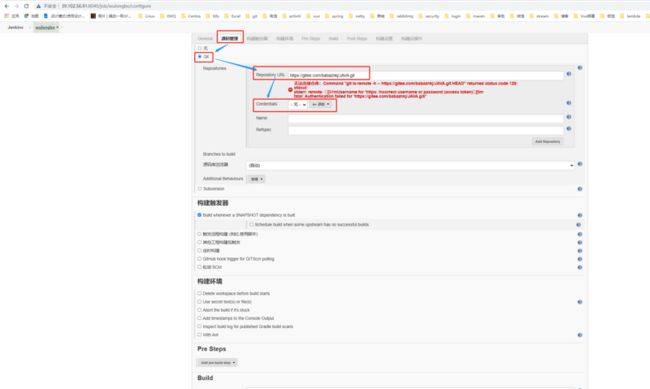Screen dimensions: 650x389
Task: Enable Schedule build when upstream has no successful builds
Action: [x=252, y=224]
